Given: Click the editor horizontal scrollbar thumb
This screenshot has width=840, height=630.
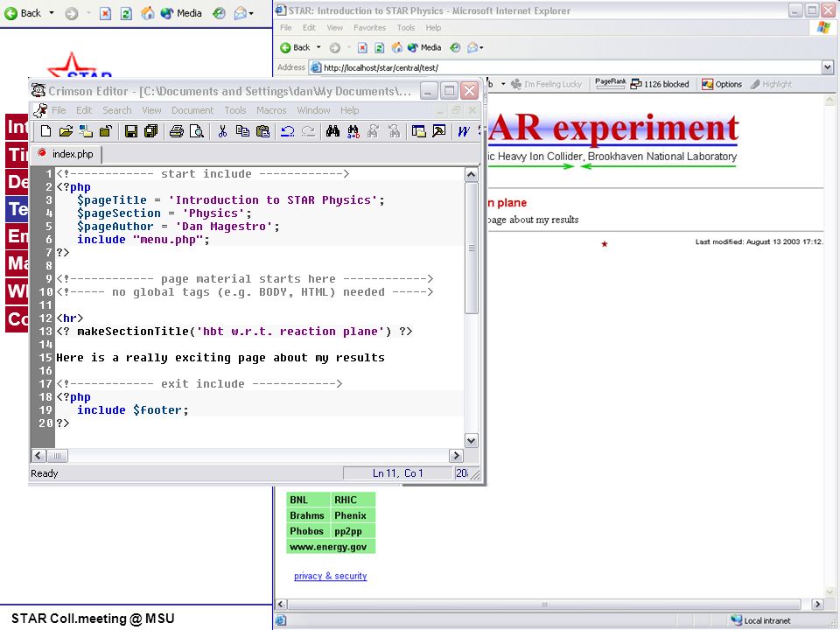Looking at the screenshot, I should (57, 456).
